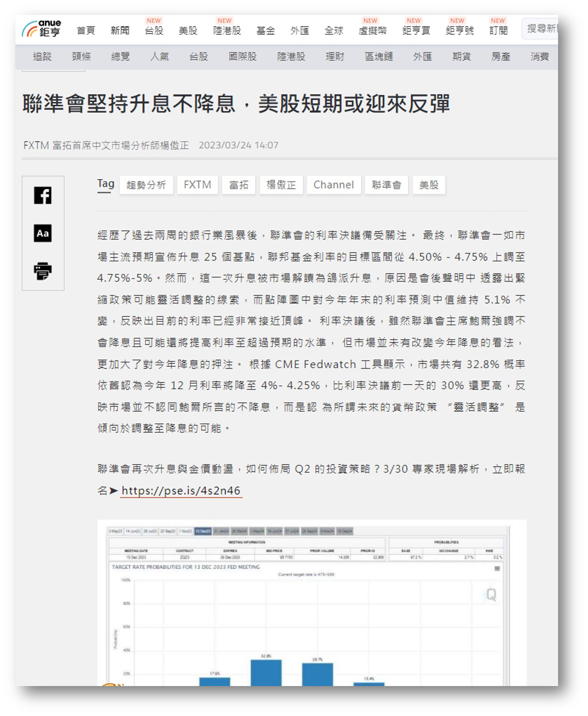Viewport: 588px width, 716px height.
Task: Open the pse.is/4s2n46 registration link
Action: point(181,491)
